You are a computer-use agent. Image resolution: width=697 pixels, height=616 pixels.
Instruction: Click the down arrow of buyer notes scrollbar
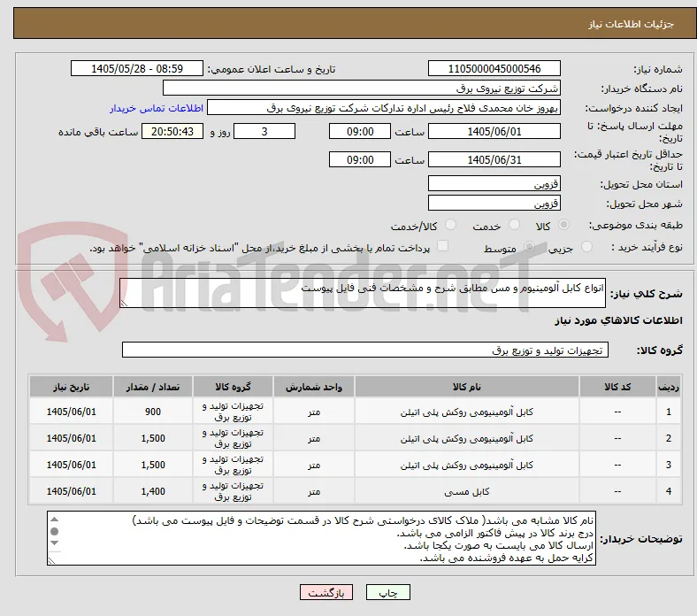[x=54, y=543]
